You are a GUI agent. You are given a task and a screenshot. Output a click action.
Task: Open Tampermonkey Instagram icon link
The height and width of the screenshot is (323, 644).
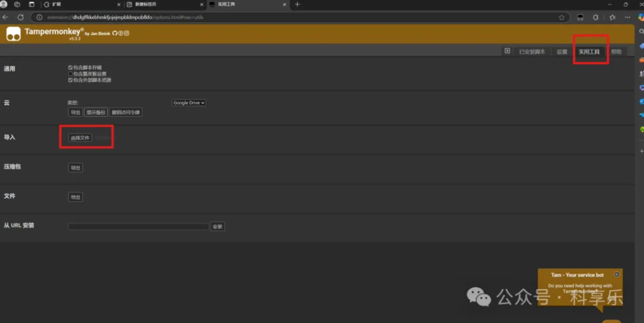coord(126,33)
